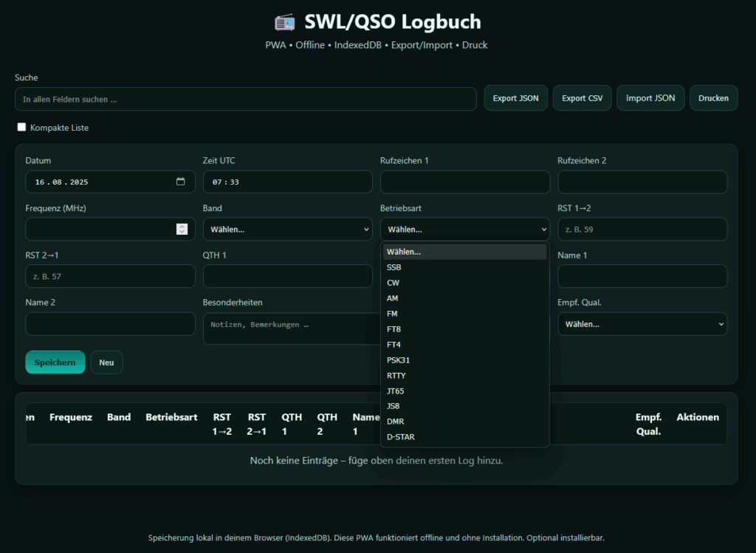Viewport: 756px width, 553px height.
Task: Click the Frequenz stepper arrows
Action: pos(182,229)
